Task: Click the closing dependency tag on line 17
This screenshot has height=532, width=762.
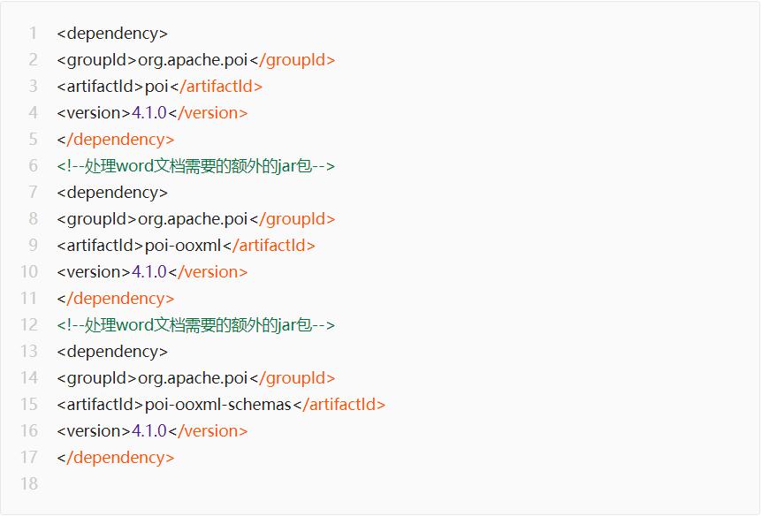Action: click(116, 458)
